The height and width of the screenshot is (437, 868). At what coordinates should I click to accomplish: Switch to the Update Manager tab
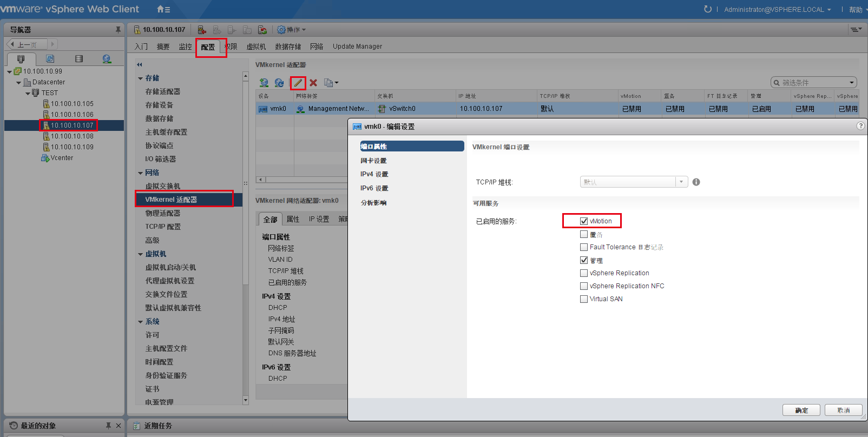(357, 47)
